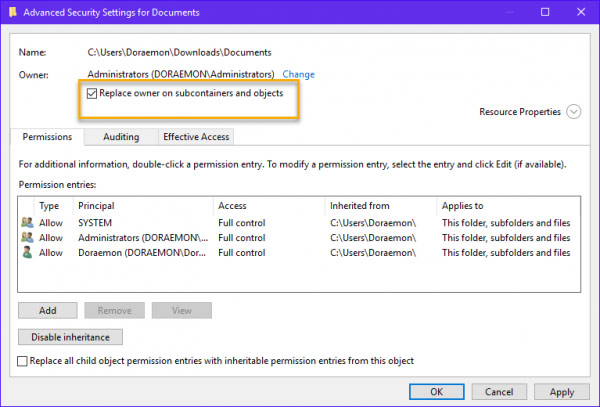The height and width of the screenshot is (407, 600).
Task: Select the SYSTEM principal entry
Action: [95, 223]
